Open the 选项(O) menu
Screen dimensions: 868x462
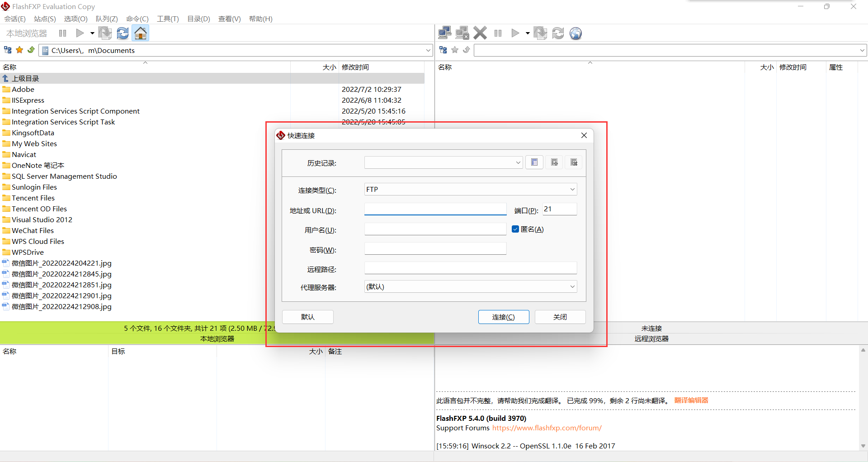(75, 19)
